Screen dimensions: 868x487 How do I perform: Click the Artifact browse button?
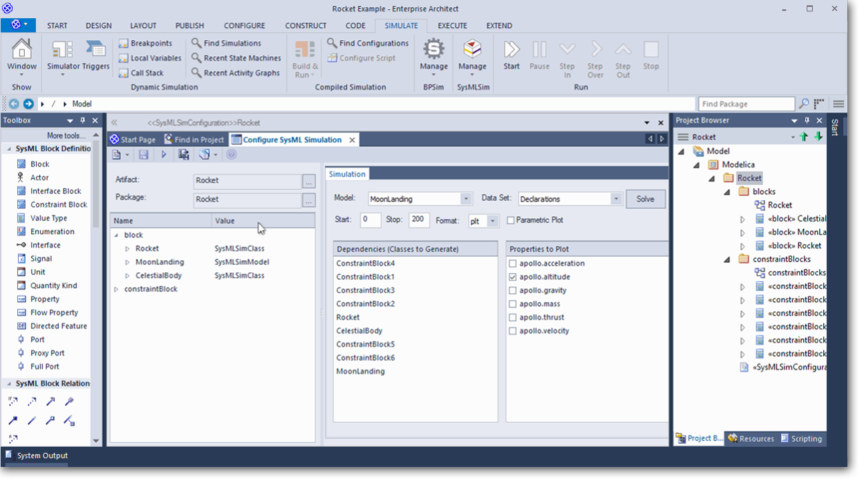click(308, 181)
